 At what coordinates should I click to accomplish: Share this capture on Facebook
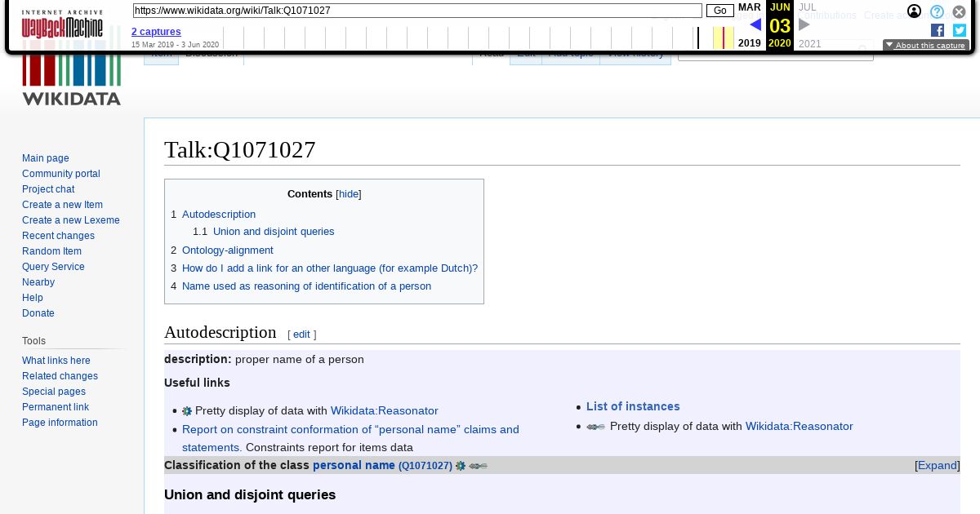point(938,30)
